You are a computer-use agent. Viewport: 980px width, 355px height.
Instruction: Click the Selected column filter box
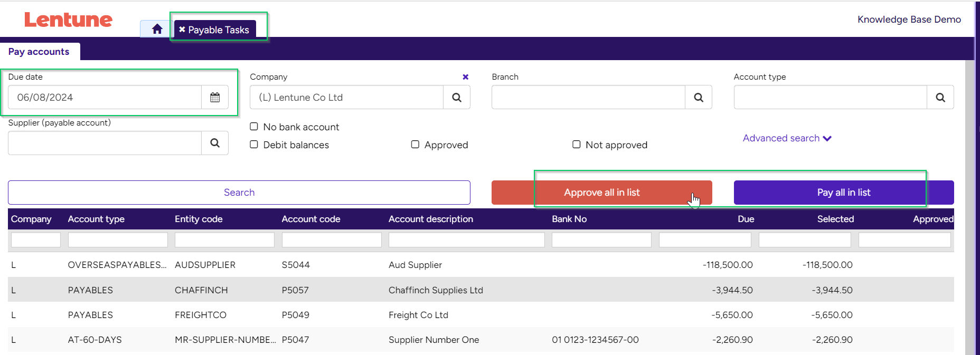[805, 240]
